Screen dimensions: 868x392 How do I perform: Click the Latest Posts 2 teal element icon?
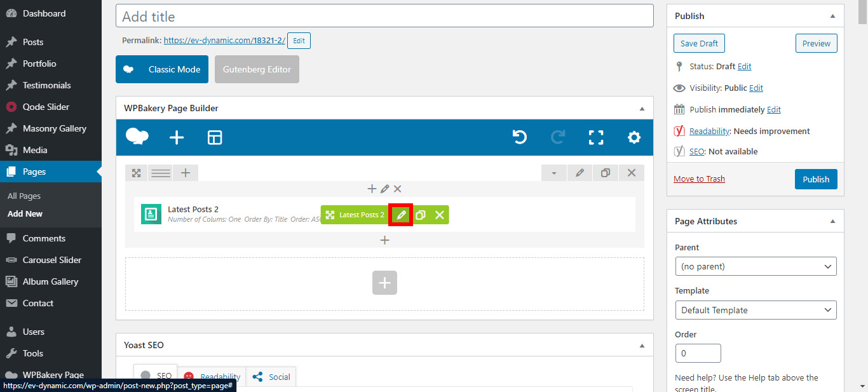coord(151,215)
